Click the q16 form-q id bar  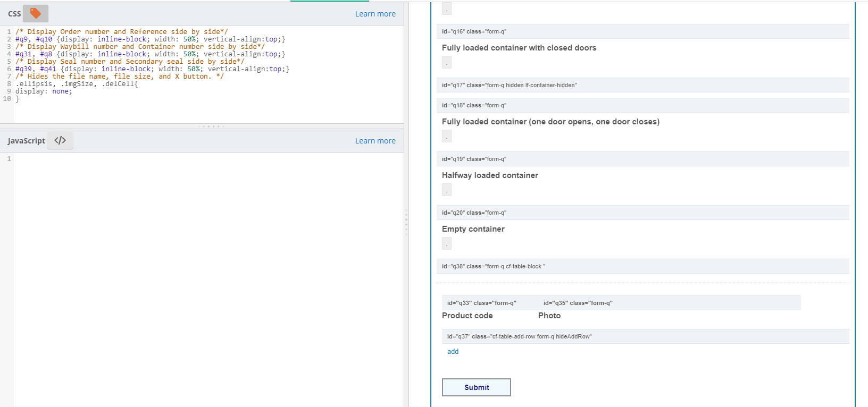click(x=642, y=31)
